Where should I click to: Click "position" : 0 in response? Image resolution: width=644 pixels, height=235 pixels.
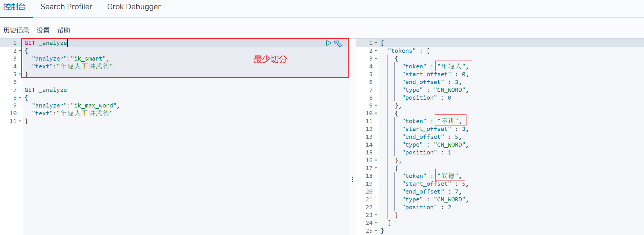(x=427, y=98)
